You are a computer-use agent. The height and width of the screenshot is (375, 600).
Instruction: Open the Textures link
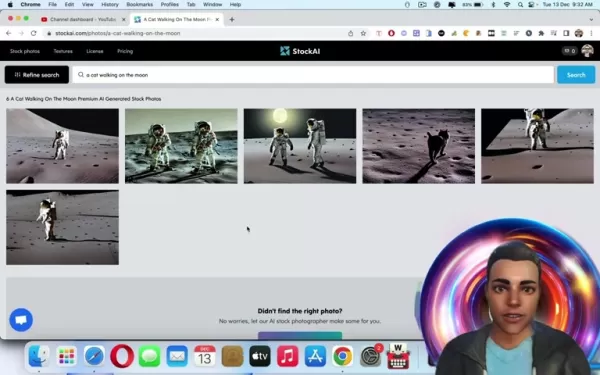pyautogui.click(x=63, y=51)
